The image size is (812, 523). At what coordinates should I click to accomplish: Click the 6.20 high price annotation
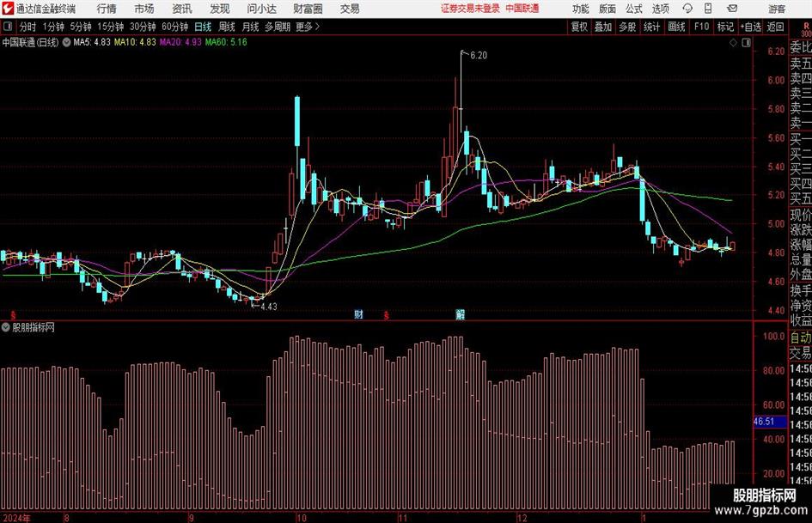coord(479,56)
